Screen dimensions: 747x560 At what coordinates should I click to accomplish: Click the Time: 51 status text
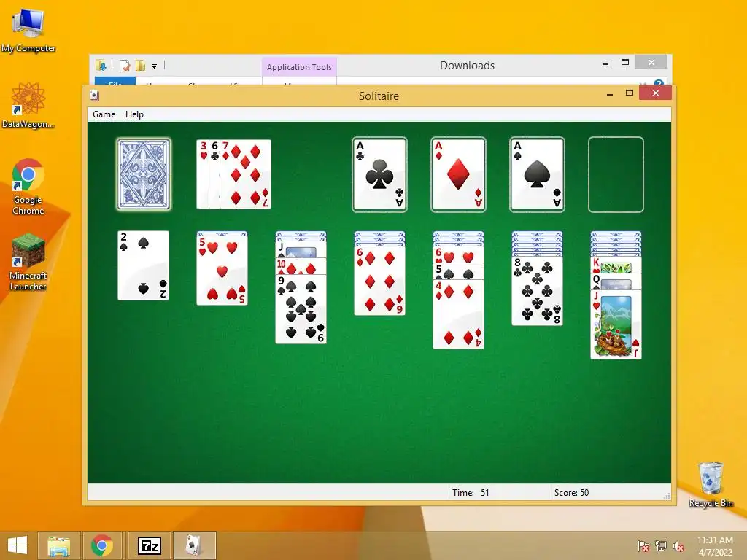tap(471, 493)
